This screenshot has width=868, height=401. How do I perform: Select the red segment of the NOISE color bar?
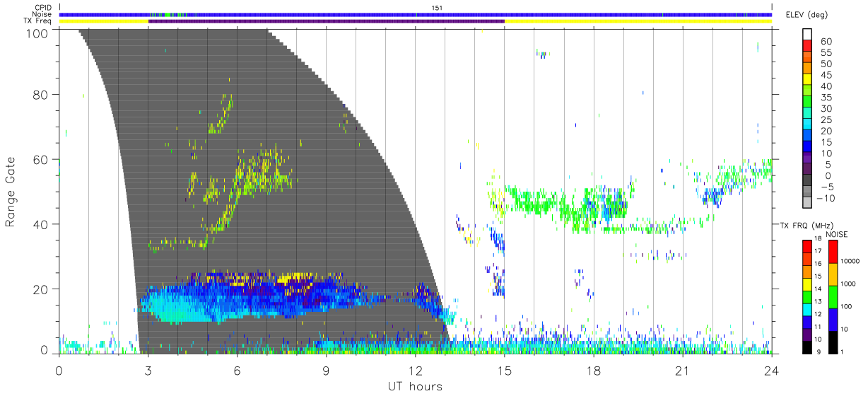[x=832, y=252]
